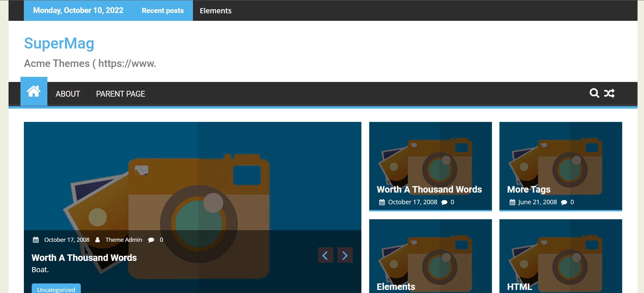Click the comment bubble icon in slider meta
This screenshot has width=644, height=293.
click(x=151, y=240)
